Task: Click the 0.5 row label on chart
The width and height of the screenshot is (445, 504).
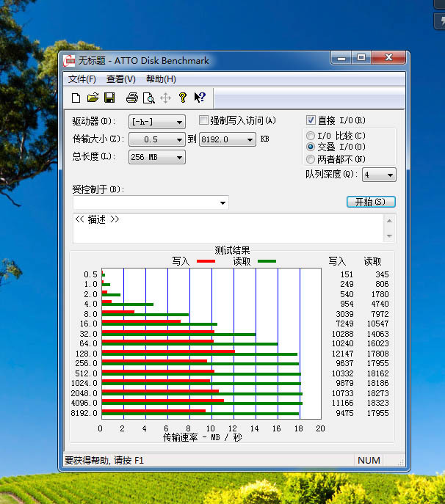Action: [91, 274]
